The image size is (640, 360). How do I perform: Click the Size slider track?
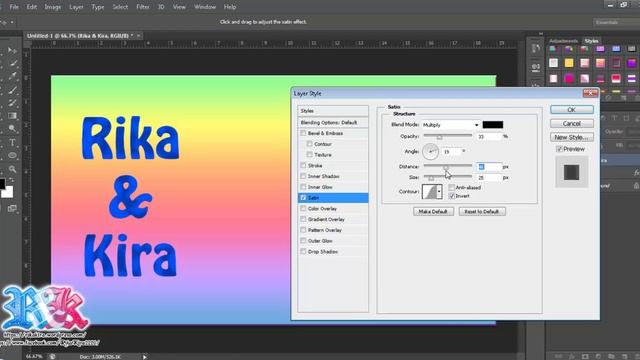coord(448,177)
